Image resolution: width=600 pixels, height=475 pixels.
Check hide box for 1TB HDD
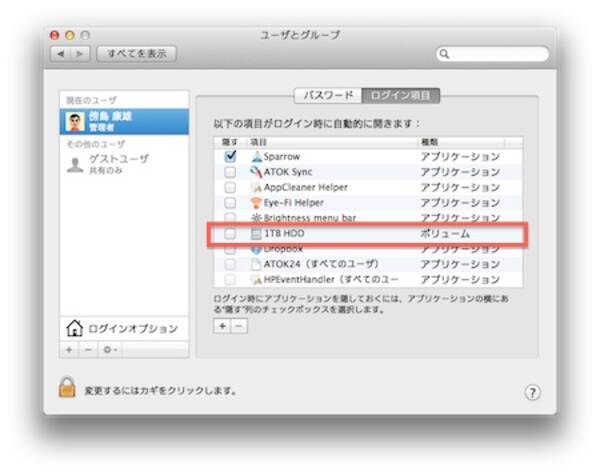point(230,233)
